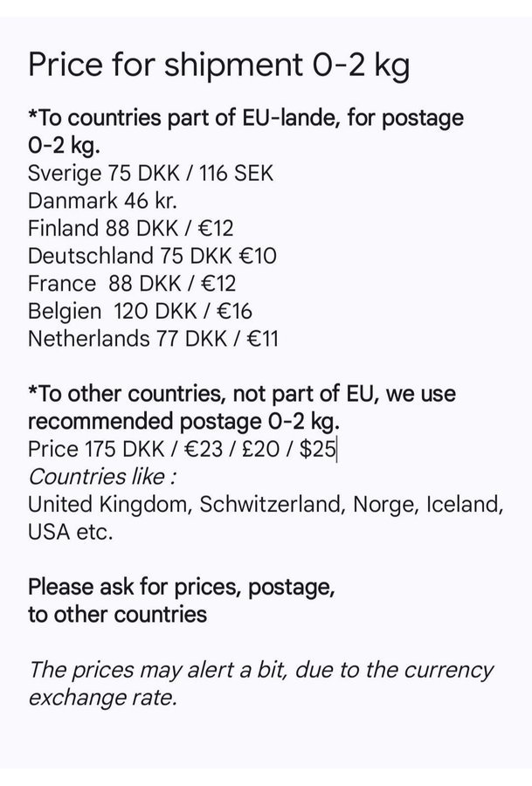The height and width of the screenshot is (786, 532).
Task: Click the word Schwitzerland
Action: (x=273, y=504)
